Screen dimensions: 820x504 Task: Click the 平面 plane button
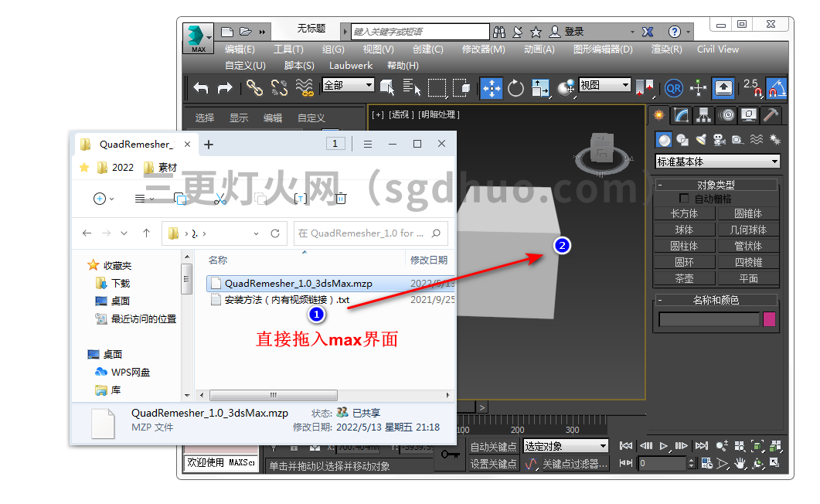748,278
